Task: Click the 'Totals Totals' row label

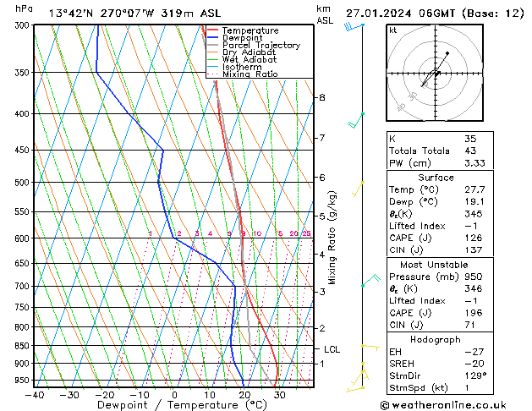Action: (x=420, y=151)
